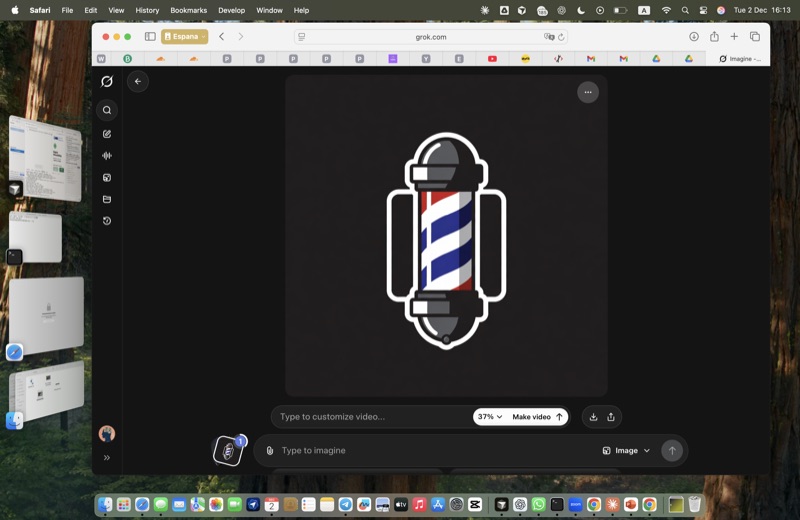This screenshot has width=800, height=520.
Task: Open the Bookmarks menu
Action: coord(189,10)
